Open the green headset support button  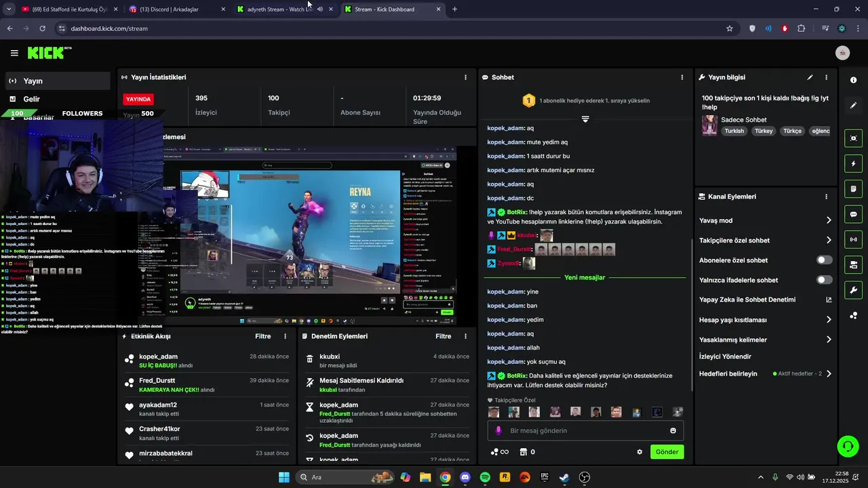pos(848,446)
